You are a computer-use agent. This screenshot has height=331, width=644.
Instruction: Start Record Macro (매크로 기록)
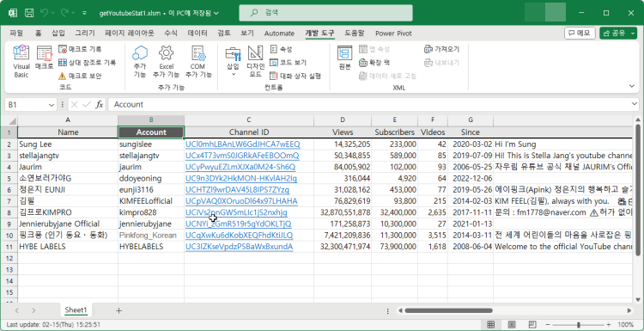pos(80,49)
